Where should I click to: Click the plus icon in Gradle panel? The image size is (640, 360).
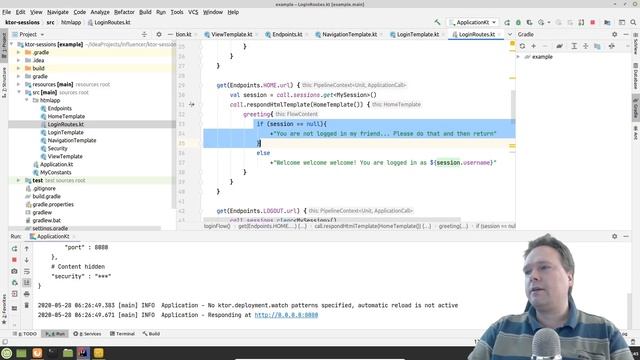click(533, 46)
